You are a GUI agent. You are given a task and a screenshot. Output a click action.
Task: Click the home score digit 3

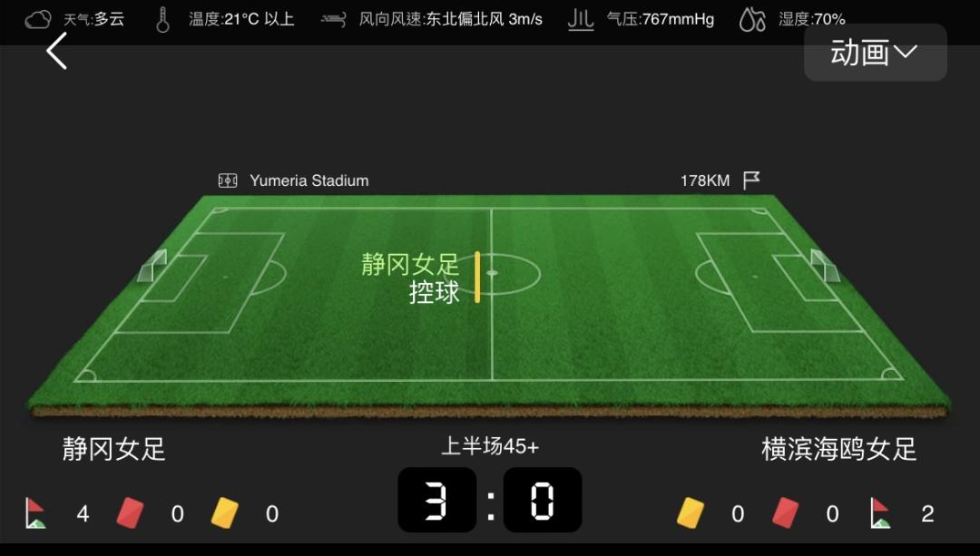coord(436,500)
